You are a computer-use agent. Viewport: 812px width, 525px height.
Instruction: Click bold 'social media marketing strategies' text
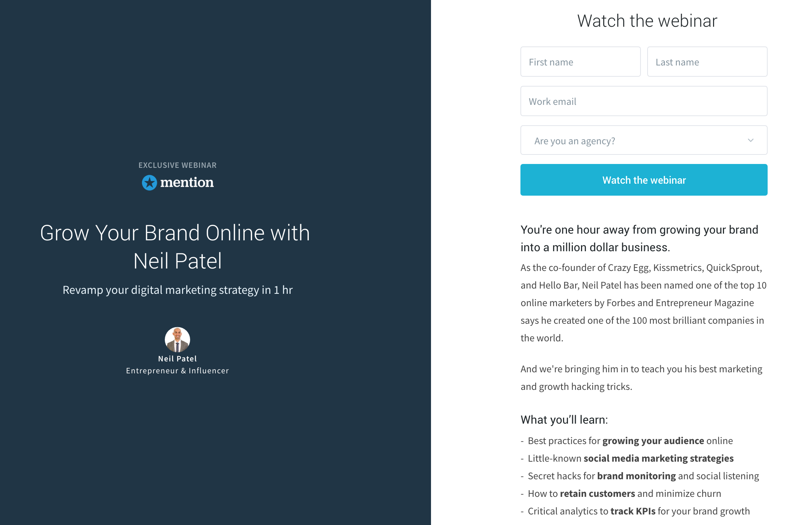pos(658,458)
